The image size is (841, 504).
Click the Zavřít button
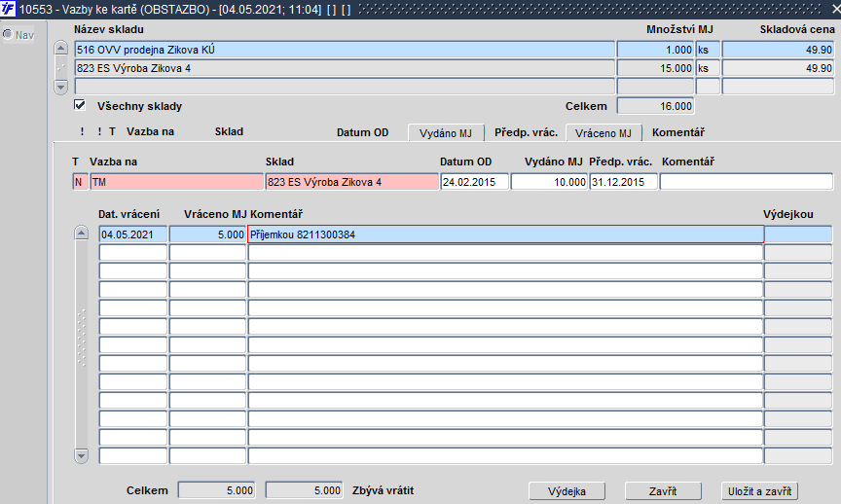tap(663, 491)
